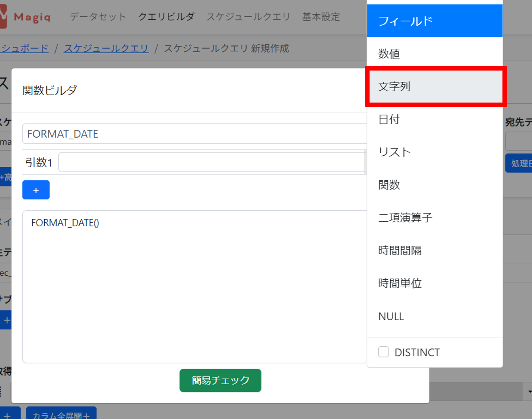This screenshot has width=532, height=419.
Task: Select フィールド from the dropdown menu
Action: [434, 21]
